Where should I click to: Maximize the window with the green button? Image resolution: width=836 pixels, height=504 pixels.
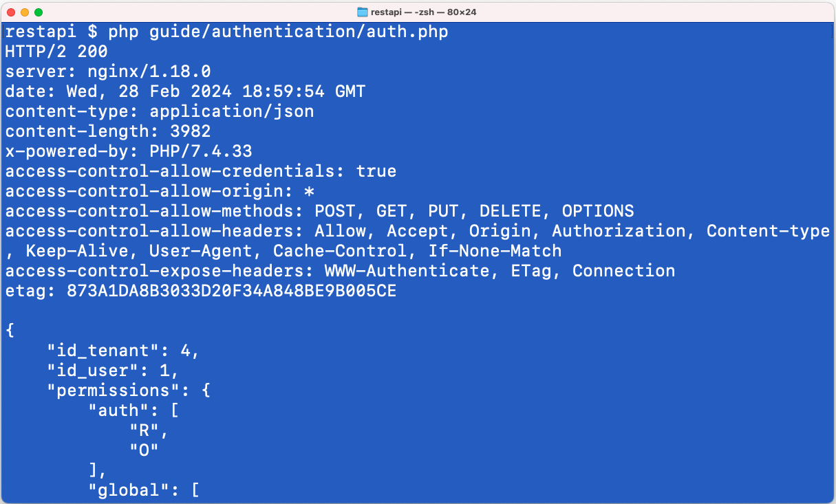pos(39,12)
